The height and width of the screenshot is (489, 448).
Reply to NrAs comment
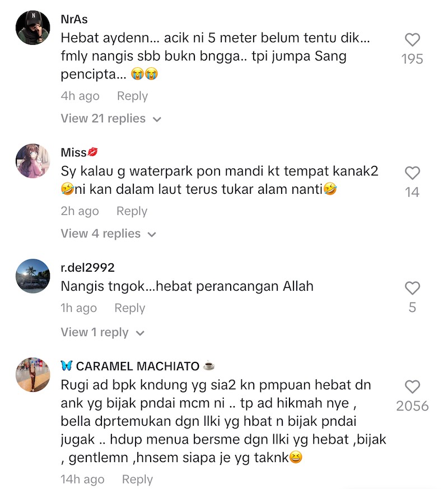(x=132, y=96)
